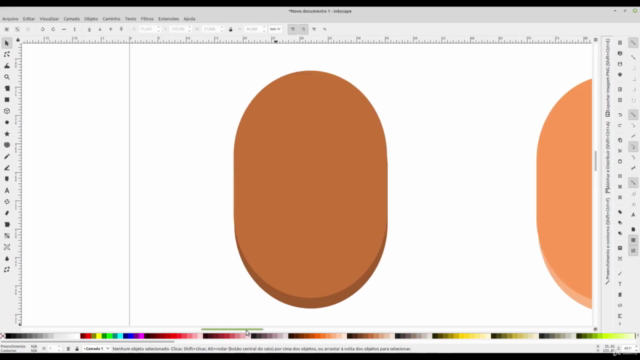Rotate selection 90° clockwise
Screen dimensions: 640x360
53,29
